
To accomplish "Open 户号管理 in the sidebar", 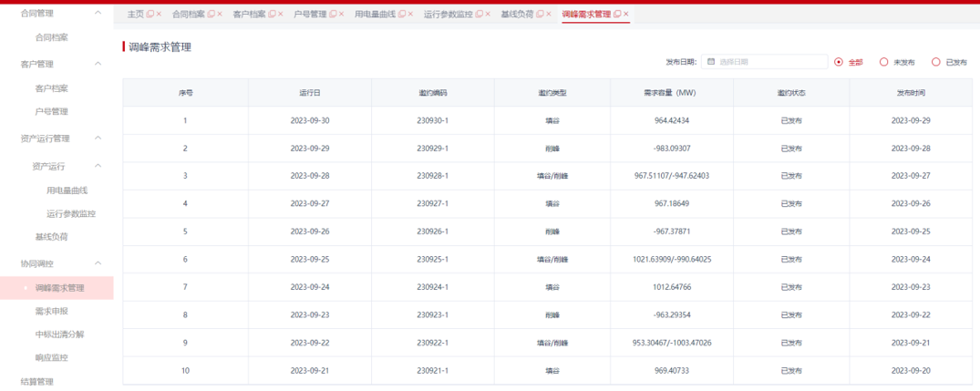I will point(51,112).
